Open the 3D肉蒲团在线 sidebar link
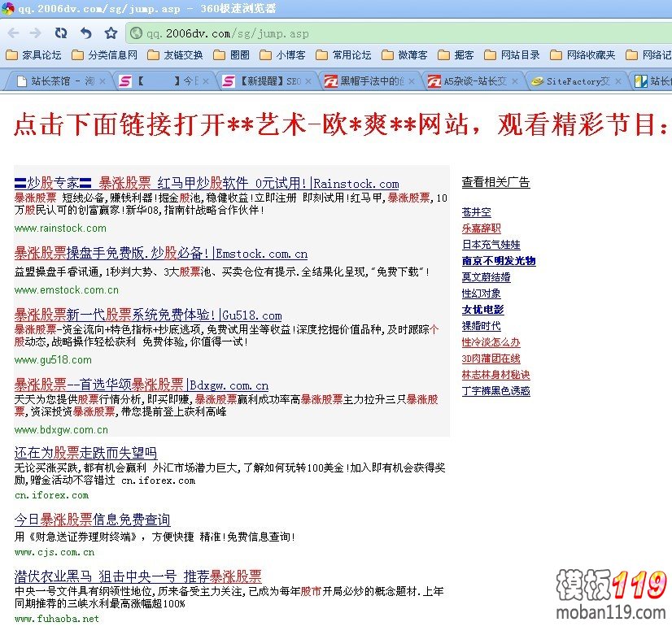 pos(491,359)
